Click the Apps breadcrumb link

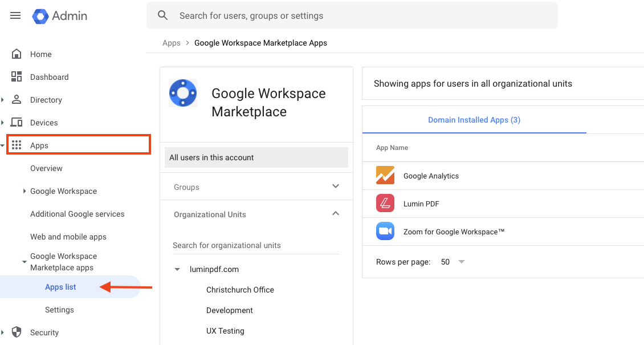pos(172,43)
